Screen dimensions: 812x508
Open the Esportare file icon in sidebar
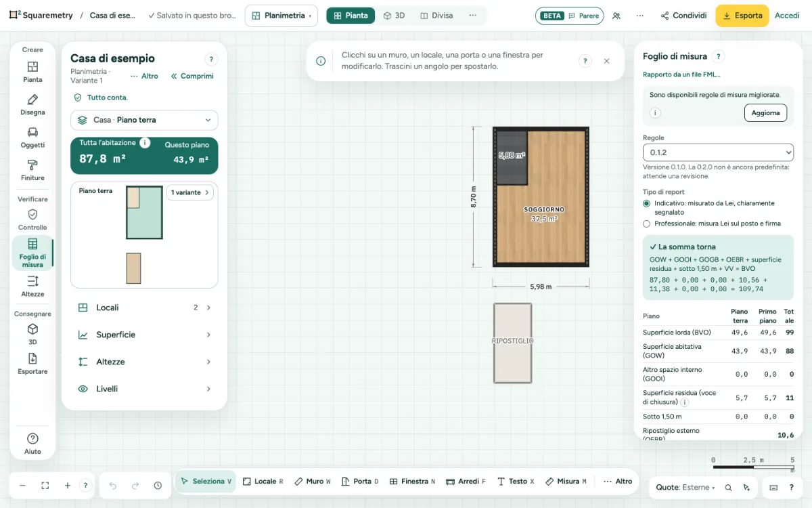point(32,364)
